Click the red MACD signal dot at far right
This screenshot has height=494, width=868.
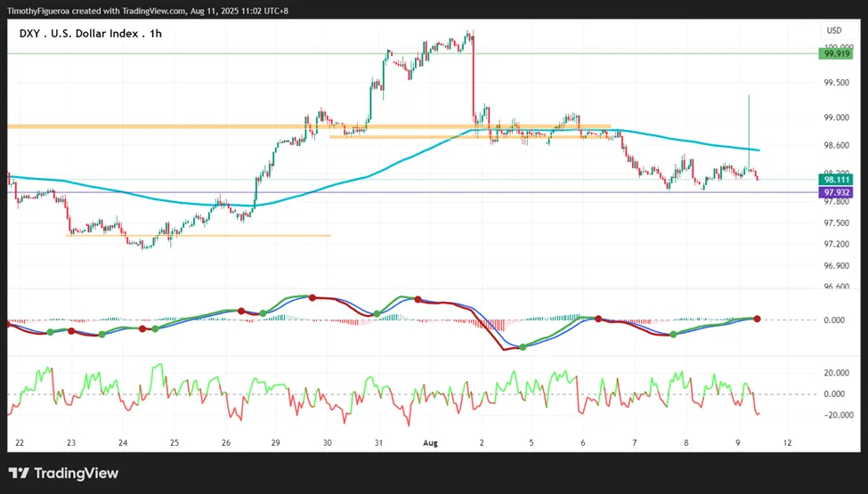(x=757, y=319)
